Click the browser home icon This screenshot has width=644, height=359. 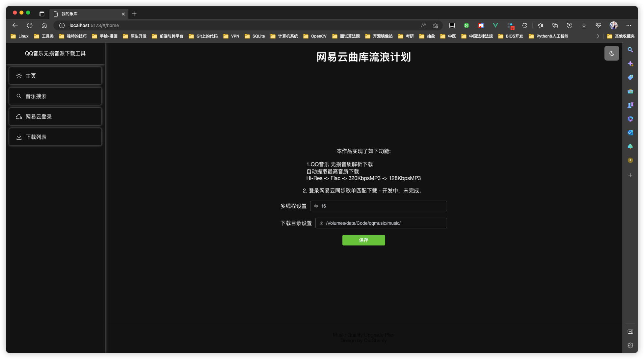[x=44, y=25]
